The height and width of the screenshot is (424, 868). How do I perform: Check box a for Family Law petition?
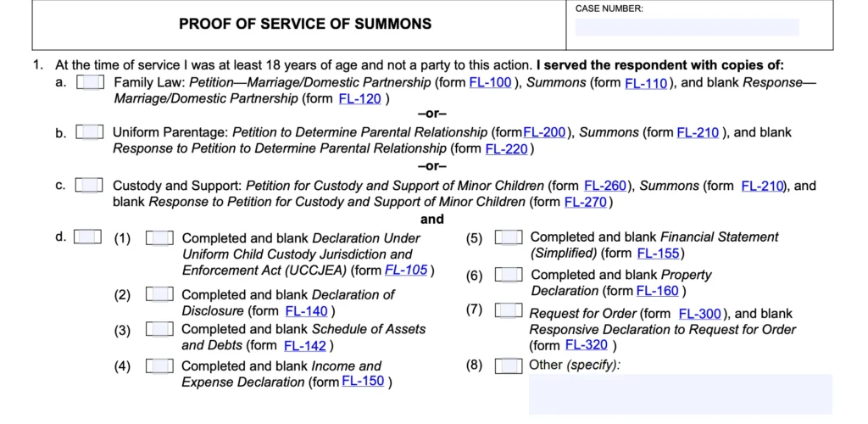point(90,82)
